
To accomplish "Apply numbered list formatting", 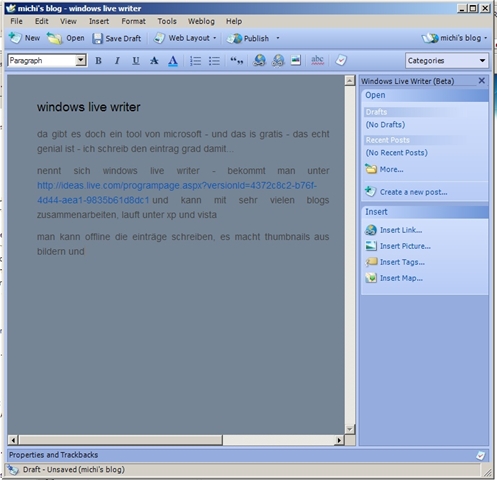I will coord(195,61).
